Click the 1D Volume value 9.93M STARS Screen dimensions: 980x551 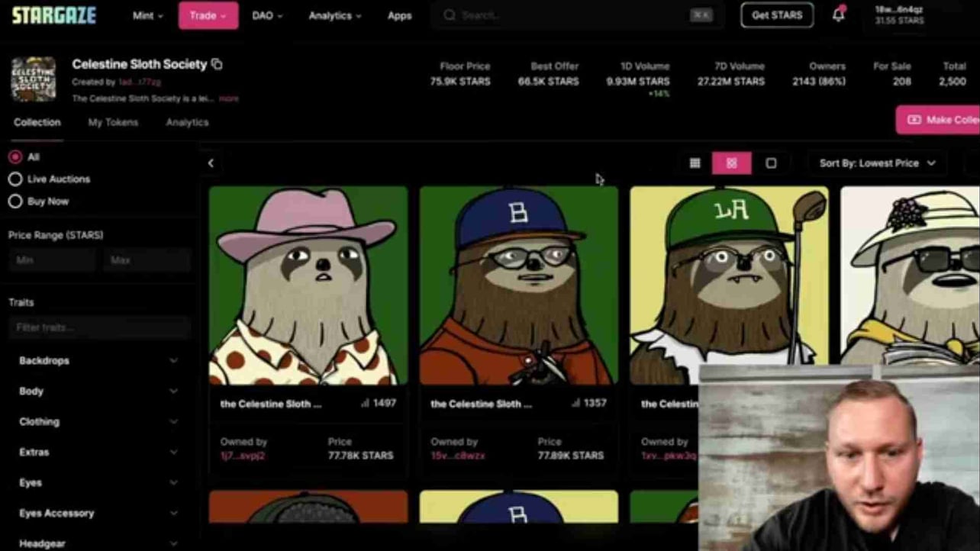click(x=638, y=82)
